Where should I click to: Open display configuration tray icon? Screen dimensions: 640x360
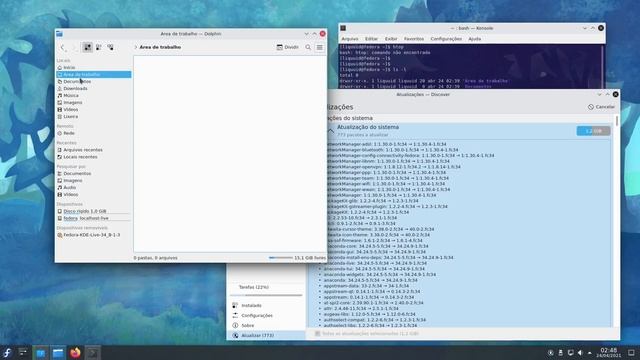click(570, 353)
